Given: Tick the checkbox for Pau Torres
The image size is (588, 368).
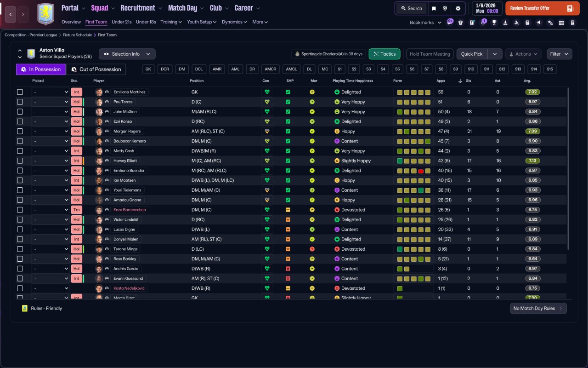Looking at the screenshot, I should tap(20, 102).
